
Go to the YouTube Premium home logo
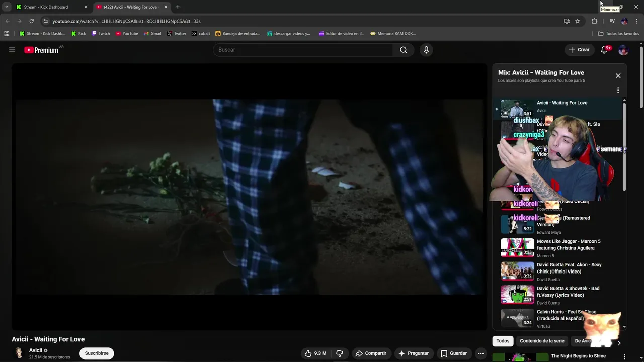(x=41, y=50)
